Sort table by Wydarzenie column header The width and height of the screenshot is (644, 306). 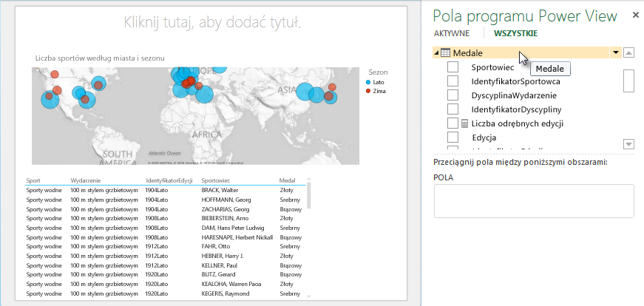click(x=86, y=180)
